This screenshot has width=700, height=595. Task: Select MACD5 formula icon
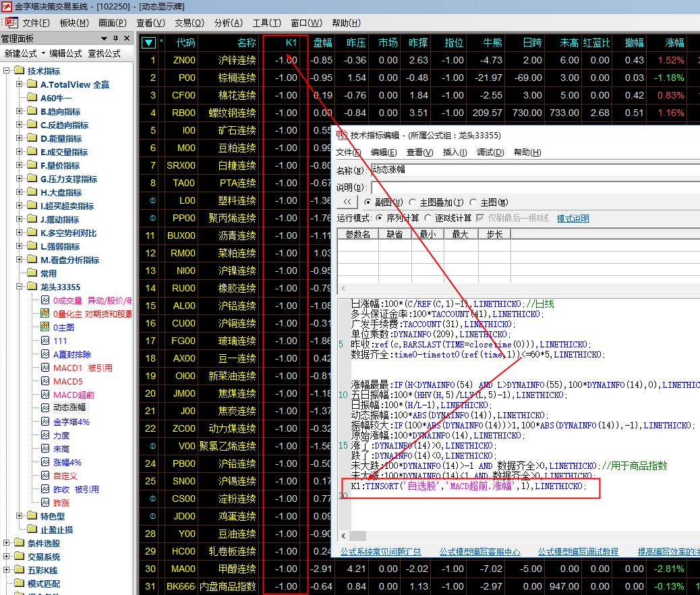point(45,381)
